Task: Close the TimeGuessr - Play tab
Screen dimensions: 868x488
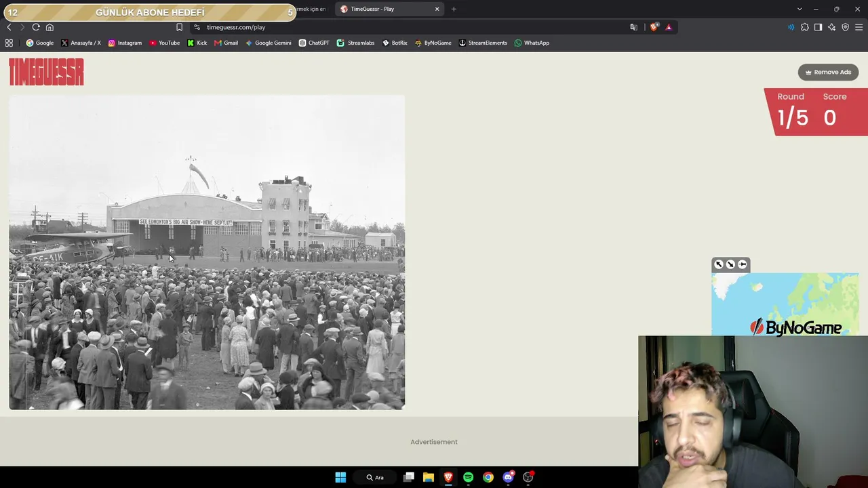Action: click(x=437, y=9)
